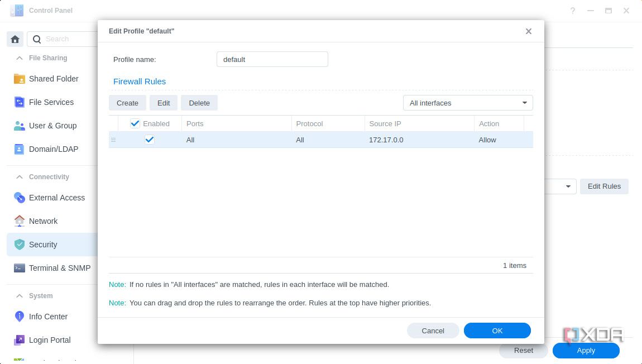Viewport: 642px width, 364px height.
Task: Click the Info Center icon
Action: 18,317
